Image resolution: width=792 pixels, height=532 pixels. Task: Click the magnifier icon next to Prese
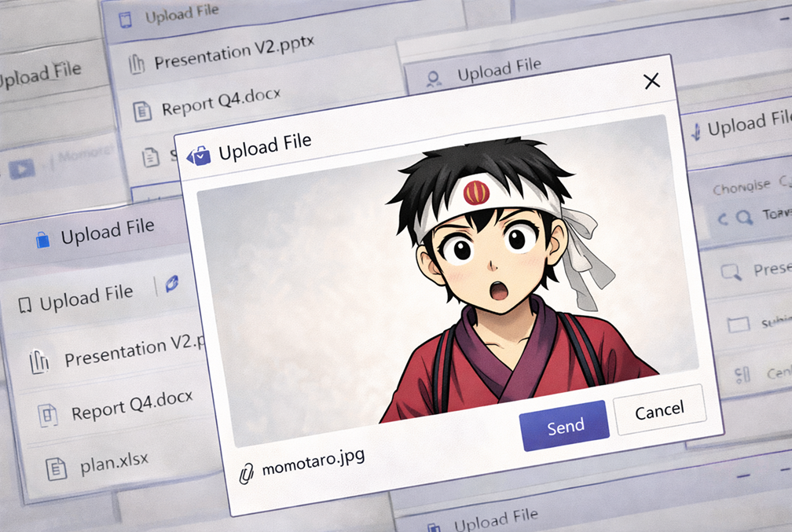(x=731, y=272)
